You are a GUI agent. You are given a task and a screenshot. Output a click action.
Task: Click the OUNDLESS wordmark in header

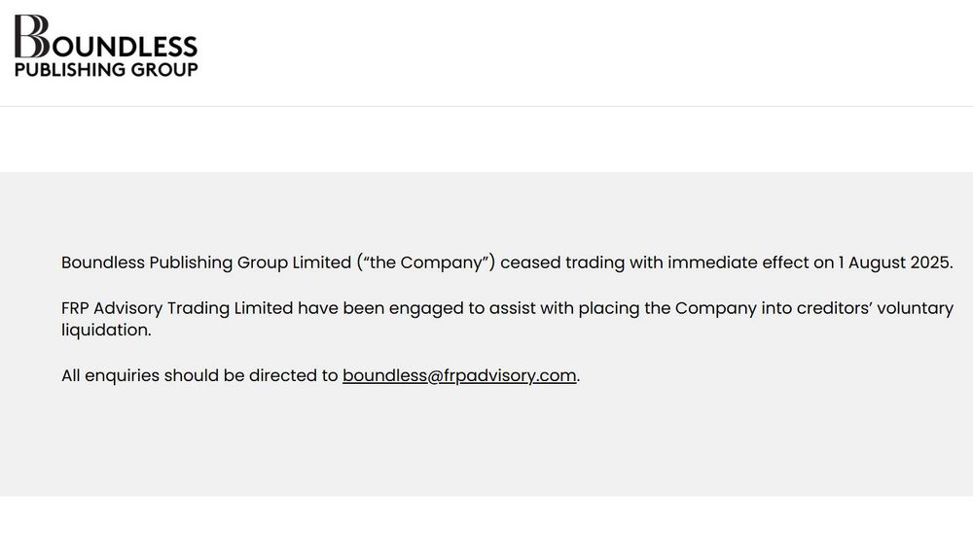click(x=125, y=47)
